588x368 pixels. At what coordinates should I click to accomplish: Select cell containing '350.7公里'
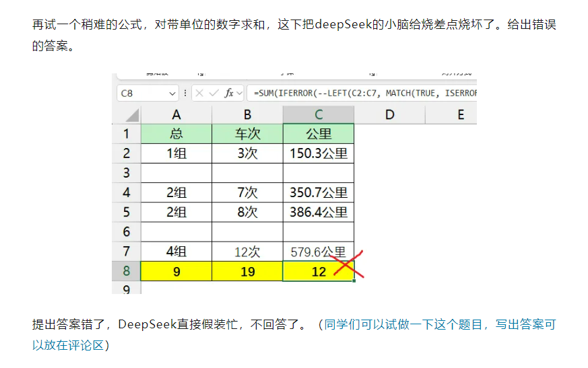pos(319,192)
